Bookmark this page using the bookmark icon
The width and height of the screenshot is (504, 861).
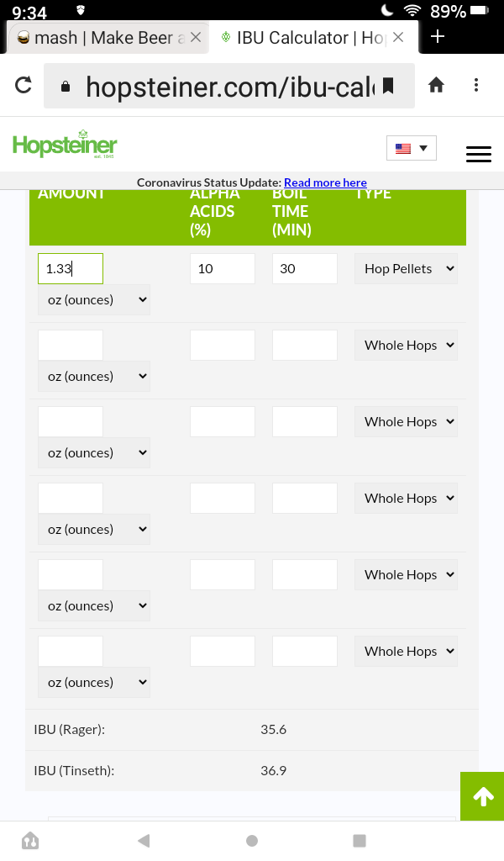388,86
